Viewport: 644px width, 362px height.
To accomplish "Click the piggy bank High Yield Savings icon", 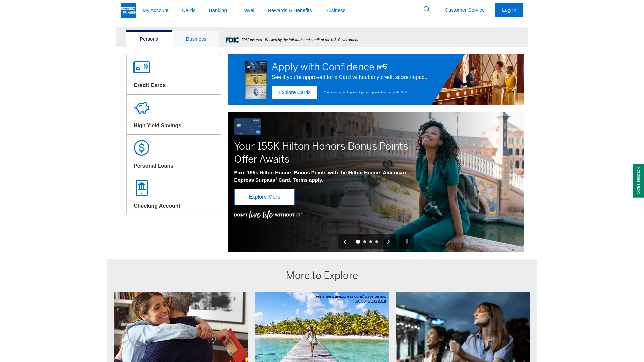I will pyautogui.click(x=141, y=108).
